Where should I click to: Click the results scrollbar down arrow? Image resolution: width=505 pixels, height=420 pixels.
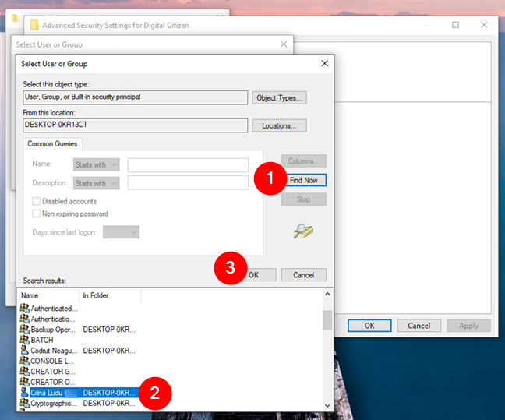(x=327, y=406)
